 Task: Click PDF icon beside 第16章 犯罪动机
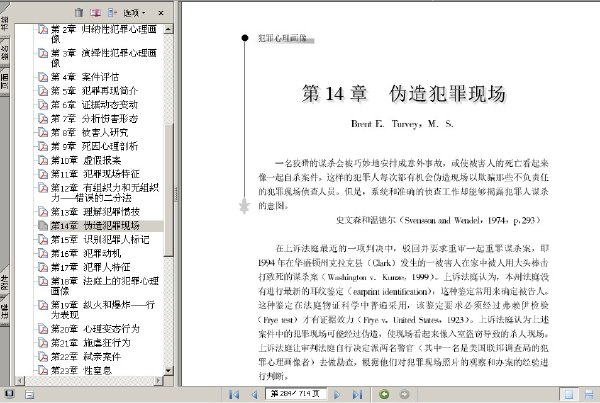43,254
